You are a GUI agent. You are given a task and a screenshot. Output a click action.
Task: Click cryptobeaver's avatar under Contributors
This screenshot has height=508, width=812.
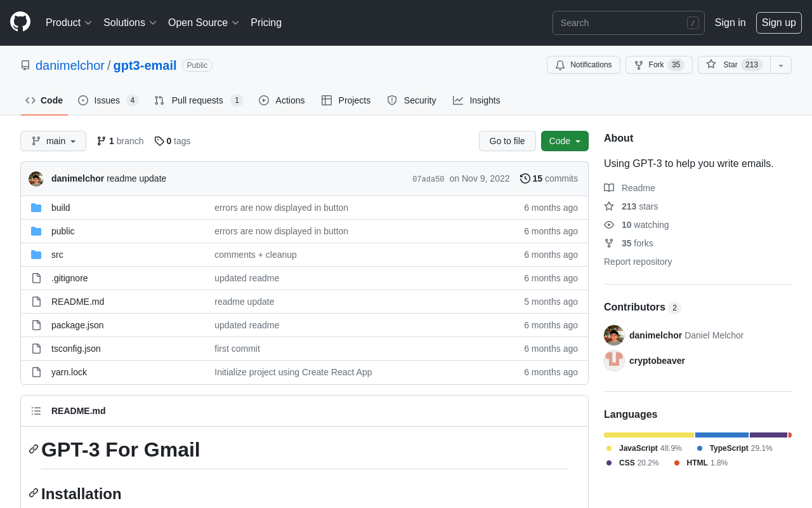pos(614,361)
